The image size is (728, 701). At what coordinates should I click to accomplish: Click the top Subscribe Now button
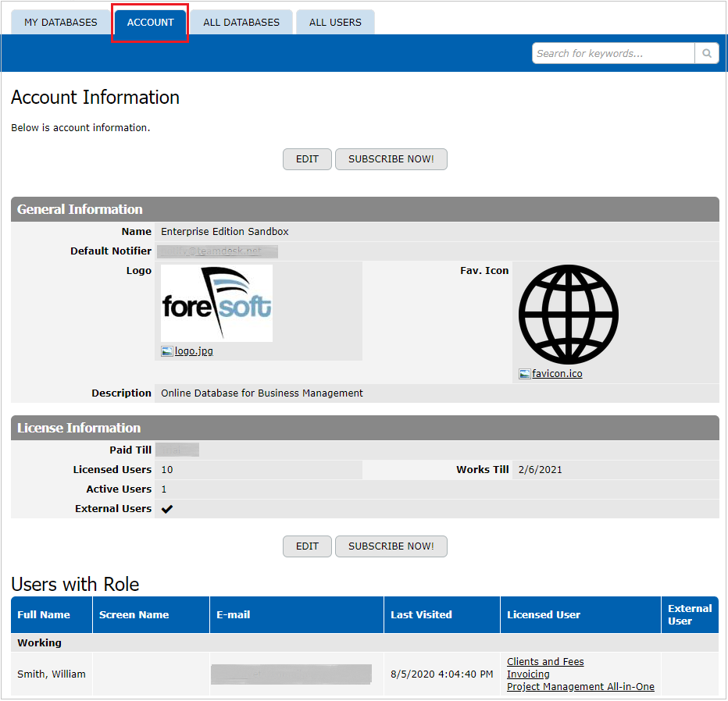coord(391,159)
